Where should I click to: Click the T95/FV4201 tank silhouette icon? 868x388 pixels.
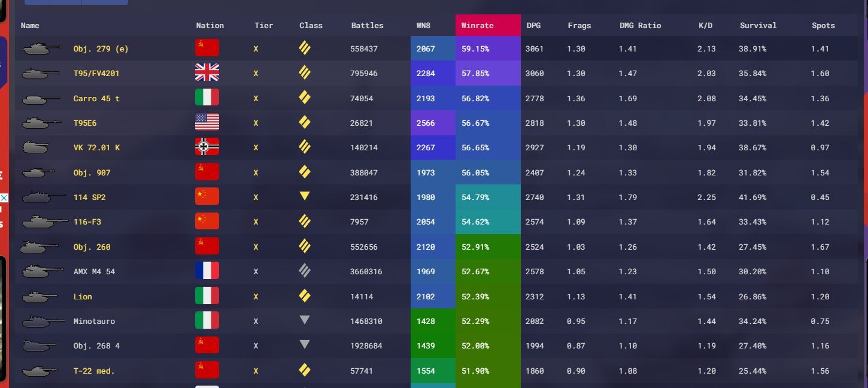pyautogui.click(x=41, y=74)
